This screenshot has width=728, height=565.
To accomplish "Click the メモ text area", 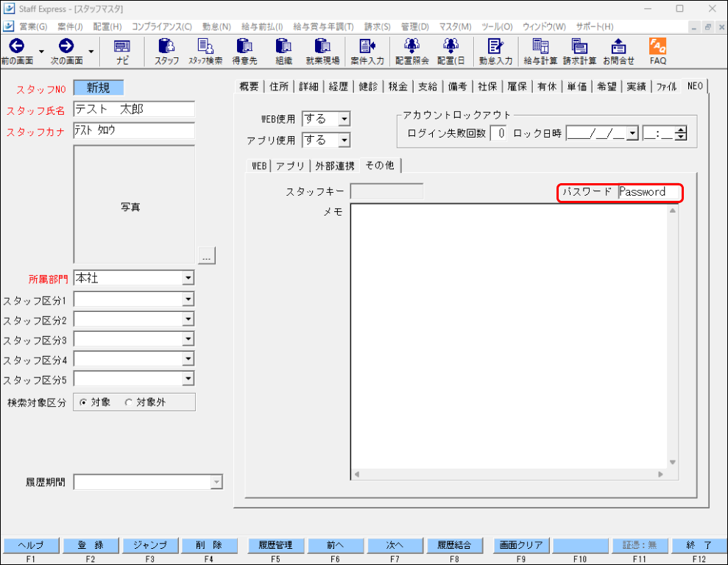I will 509,336.
